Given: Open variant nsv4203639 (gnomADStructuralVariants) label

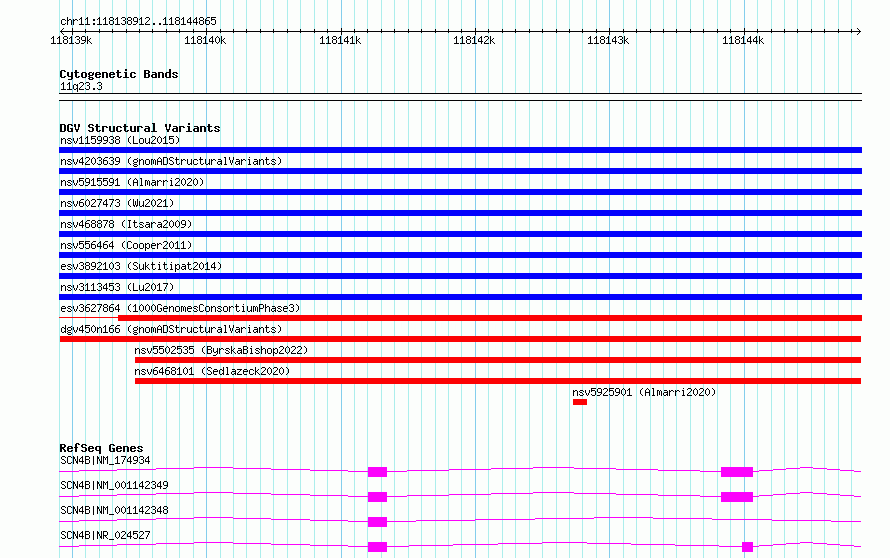Looking at the screenshot, I should [x=171, y=161].
